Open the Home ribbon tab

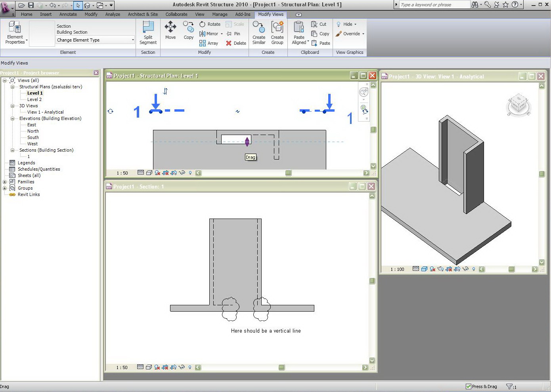click(27, 14)
